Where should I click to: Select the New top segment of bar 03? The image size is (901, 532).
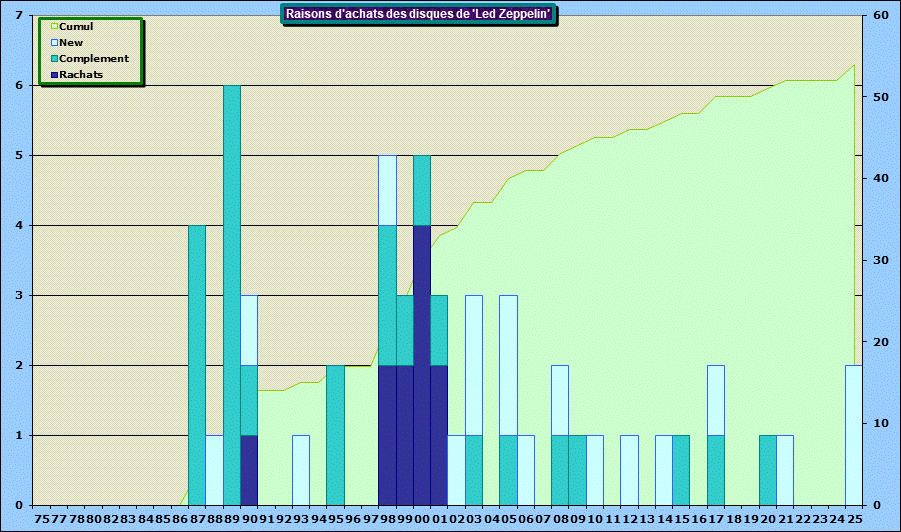pos(474,365)
